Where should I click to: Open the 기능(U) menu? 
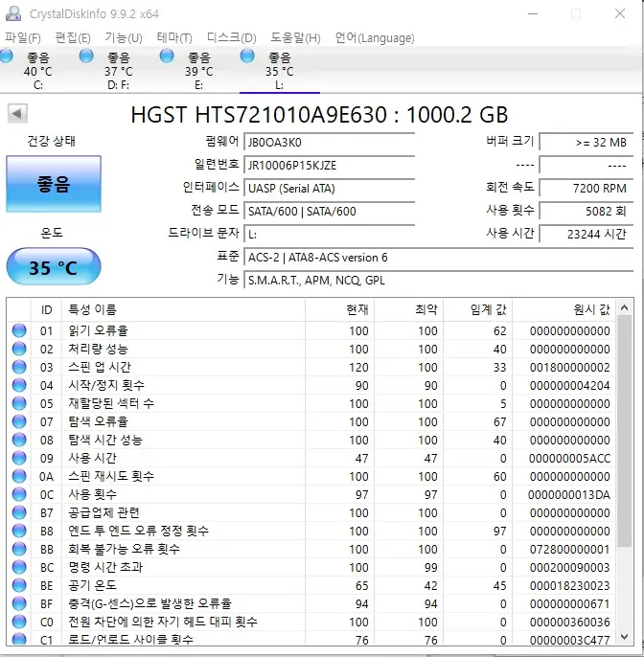pyautogui.click(x=124, y=38)
